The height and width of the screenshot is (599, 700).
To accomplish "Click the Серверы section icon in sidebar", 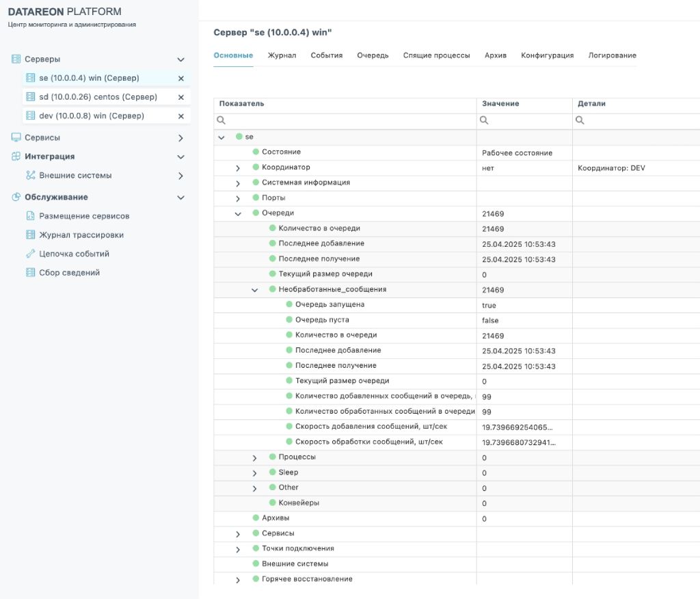I will pos(16,59).
